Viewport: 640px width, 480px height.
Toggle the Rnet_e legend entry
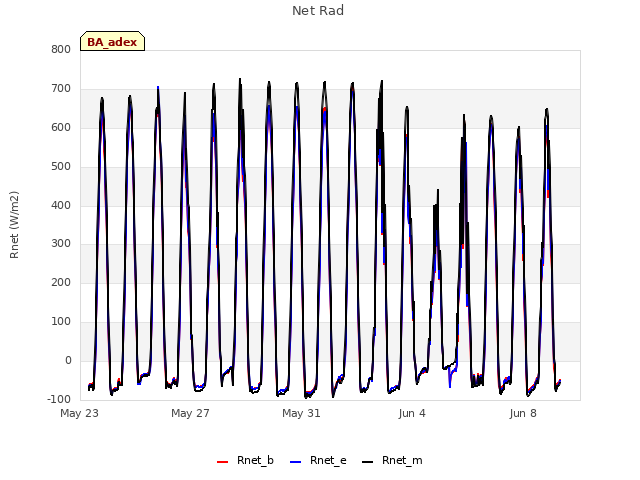[x=318, y=460]
